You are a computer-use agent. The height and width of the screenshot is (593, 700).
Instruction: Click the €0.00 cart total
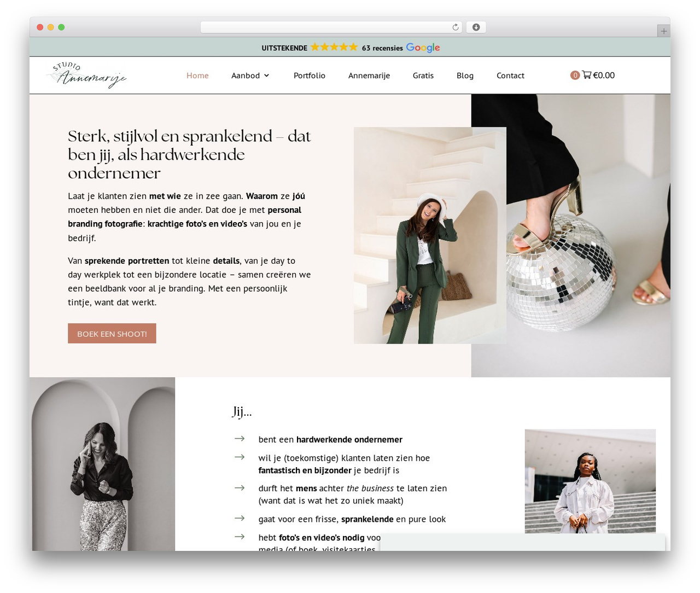click(x=604, y=75)
